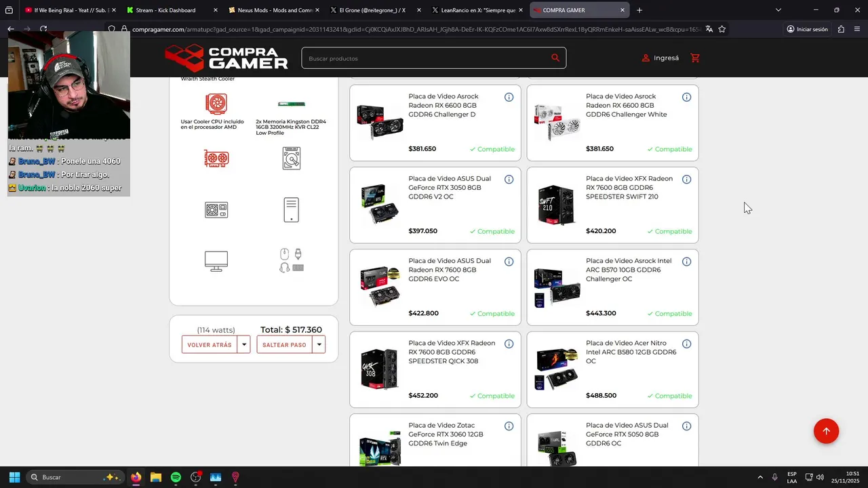Screen dimensions: 868x488
Task: Click Ingresá to log in
Action: point(660,58)
